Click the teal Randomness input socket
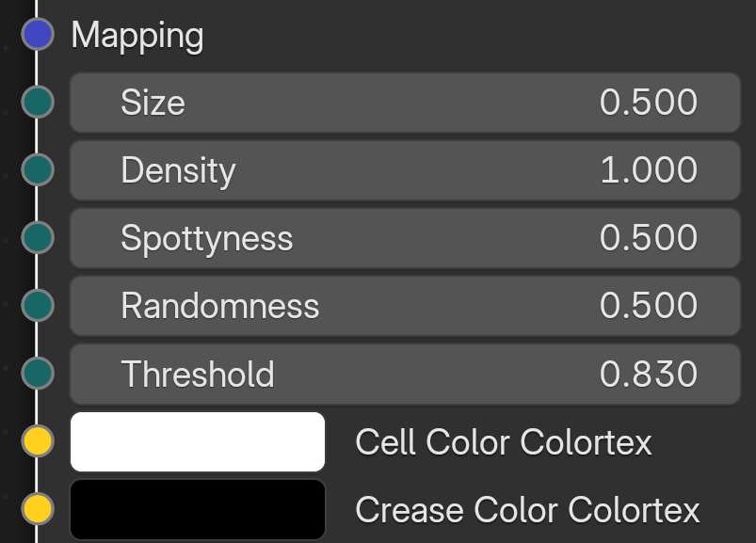Screen dimensions: 756x543 pyautogui.click(x=38, y=305)
